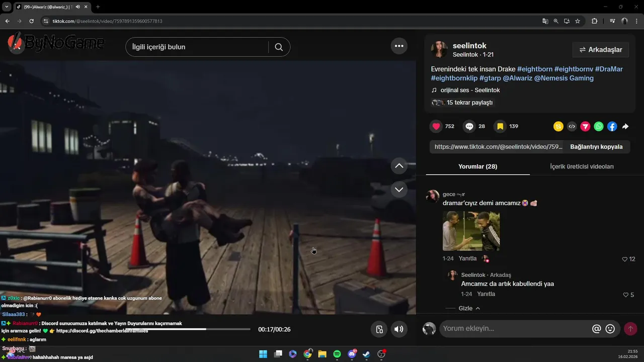Image resolution: width=644 pixels, height=362 pixels.
Task: Insert a mention with the @ icon
Action: point(597,329)
